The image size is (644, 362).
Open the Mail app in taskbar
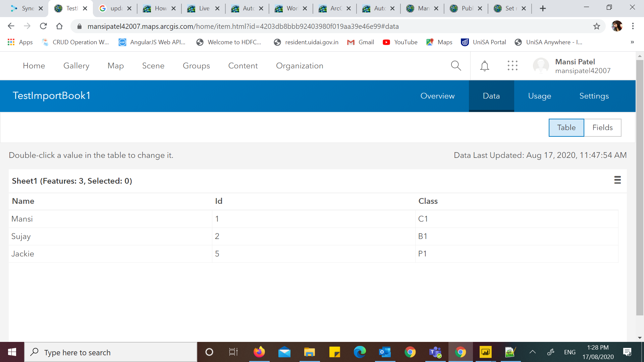coord(284,352)
